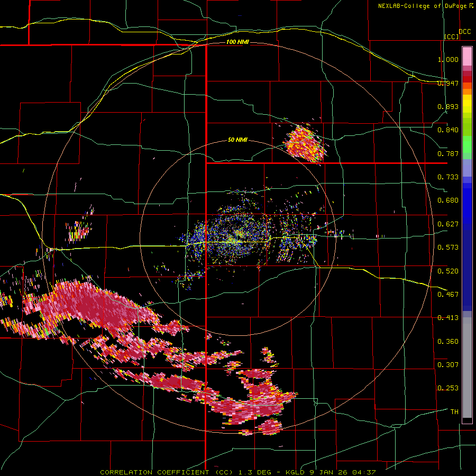The image size is (476, 476).
Task: Click the green segment of color bar
Action: tap(467, 144)
